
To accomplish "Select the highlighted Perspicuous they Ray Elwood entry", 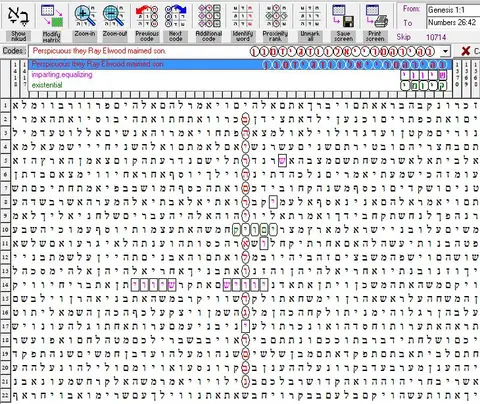I will tap(240, 64).
